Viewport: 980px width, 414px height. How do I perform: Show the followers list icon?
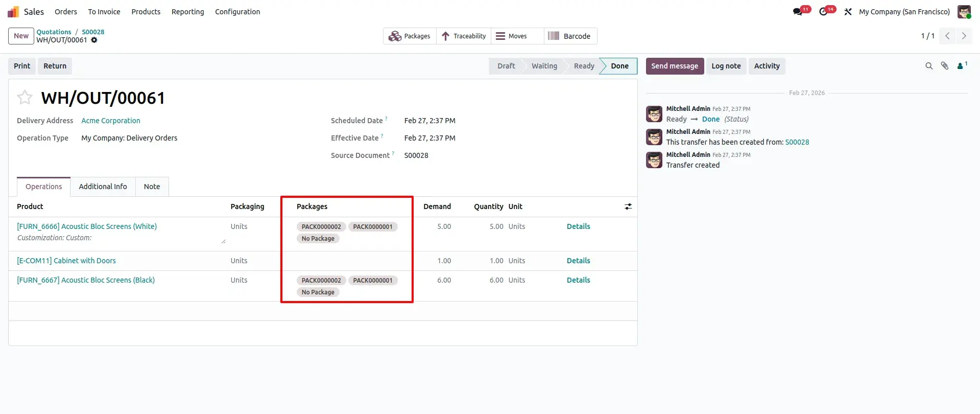point(962,66)
